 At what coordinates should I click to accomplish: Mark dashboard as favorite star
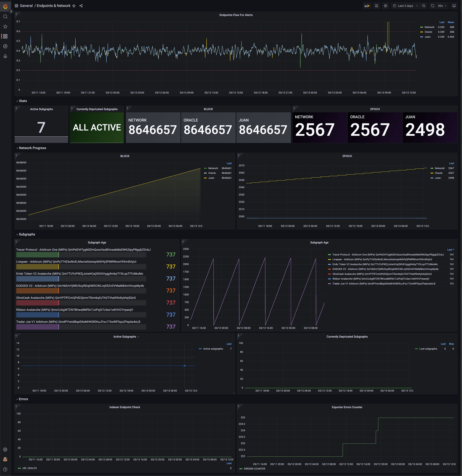point(74,6)
